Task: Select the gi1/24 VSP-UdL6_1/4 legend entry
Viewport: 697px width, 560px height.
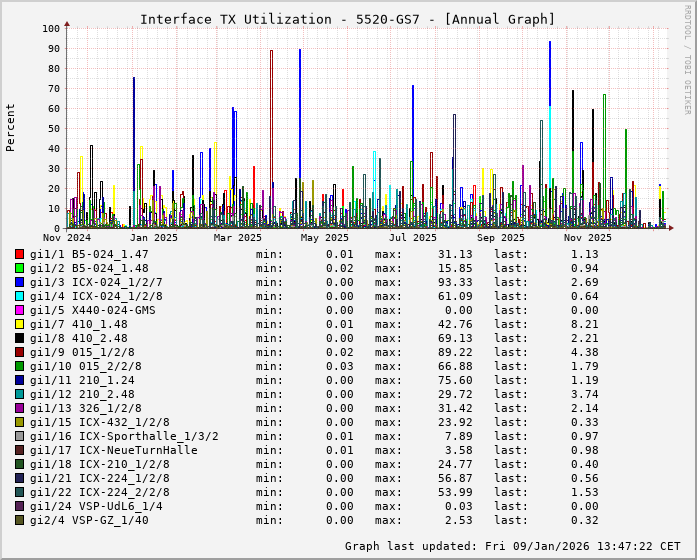Action: click(x=96, y=506)
